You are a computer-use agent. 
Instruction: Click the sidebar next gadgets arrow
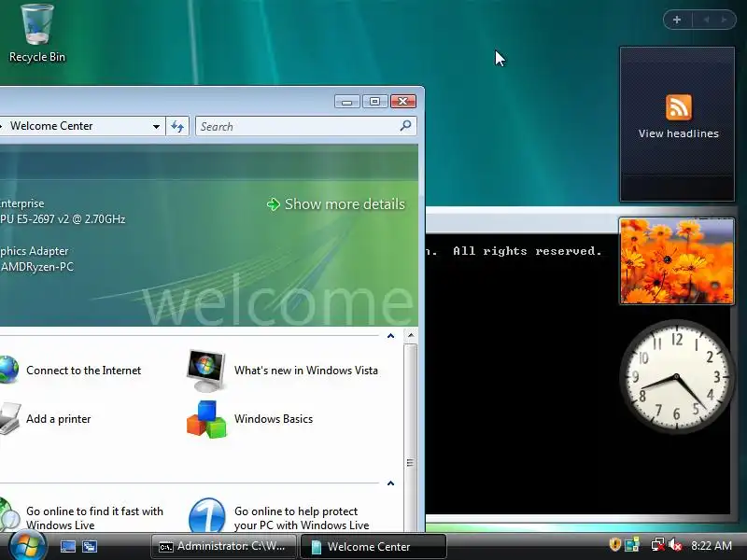click(x=725, y=20)
